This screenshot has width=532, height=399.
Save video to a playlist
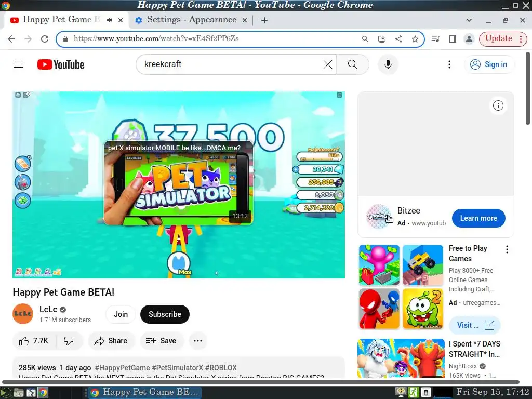[x=162, y=341]
